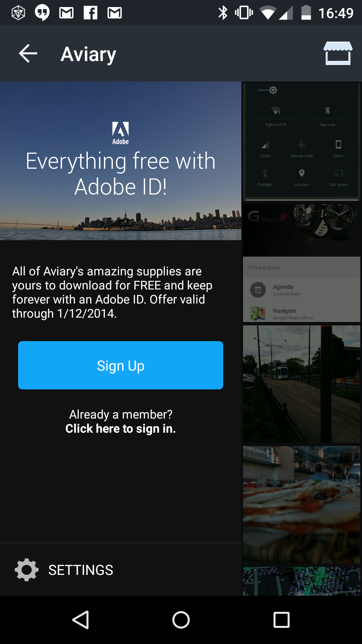Image resolution: width=362 pixels, height=644 pixels.
Task: Tap the Facebook notification icon
Action: [x=90, y=13]
